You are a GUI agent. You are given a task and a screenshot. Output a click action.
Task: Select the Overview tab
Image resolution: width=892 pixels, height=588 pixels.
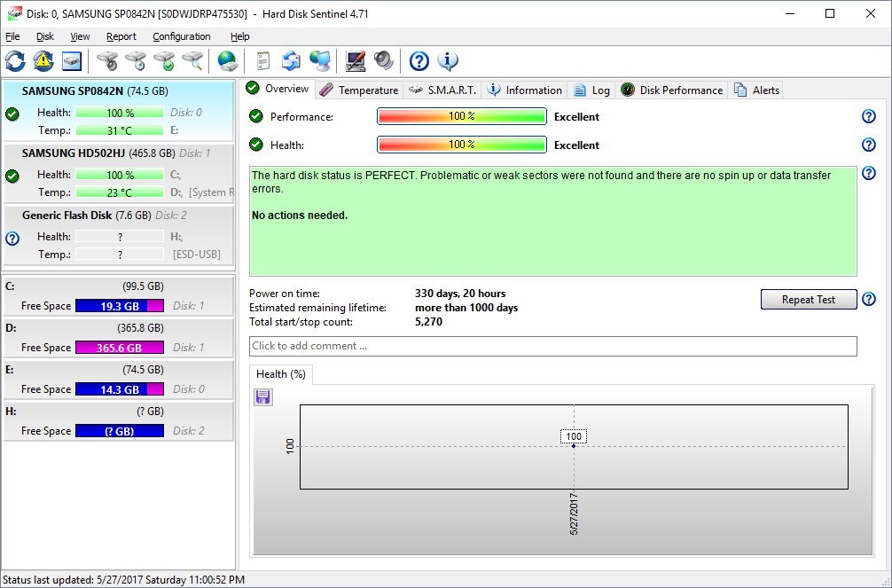(x=278, y=89)
